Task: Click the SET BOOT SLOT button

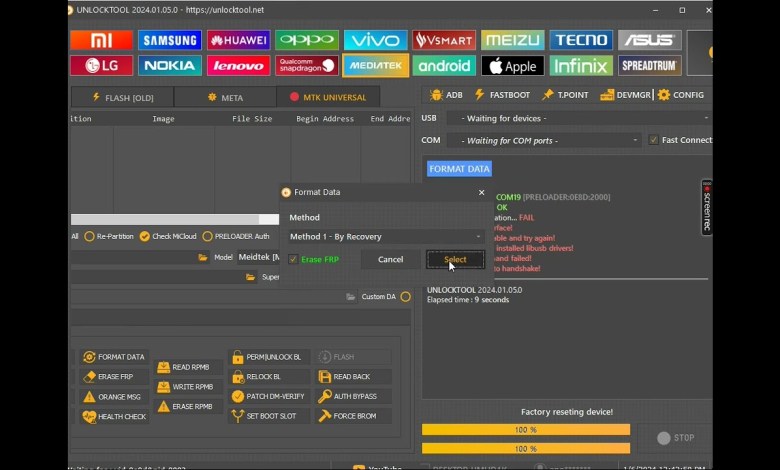Action: (269, 416)
